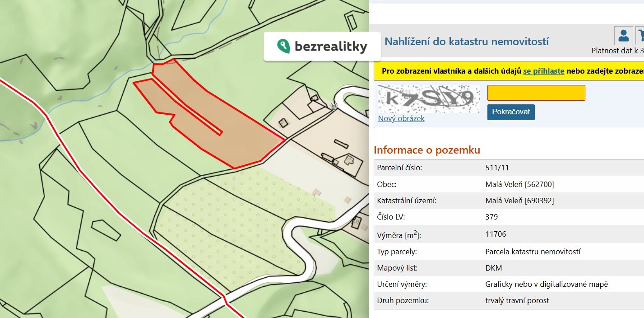
Task: Click the 'Druh pozemku:' label
Action: click(403, 300)
